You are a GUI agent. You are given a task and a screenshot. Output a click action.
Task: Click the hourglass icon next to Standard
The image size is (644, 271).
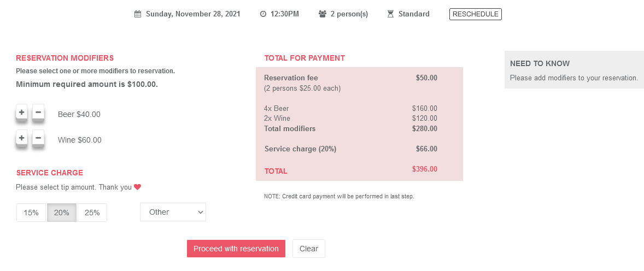pos(390,14)
